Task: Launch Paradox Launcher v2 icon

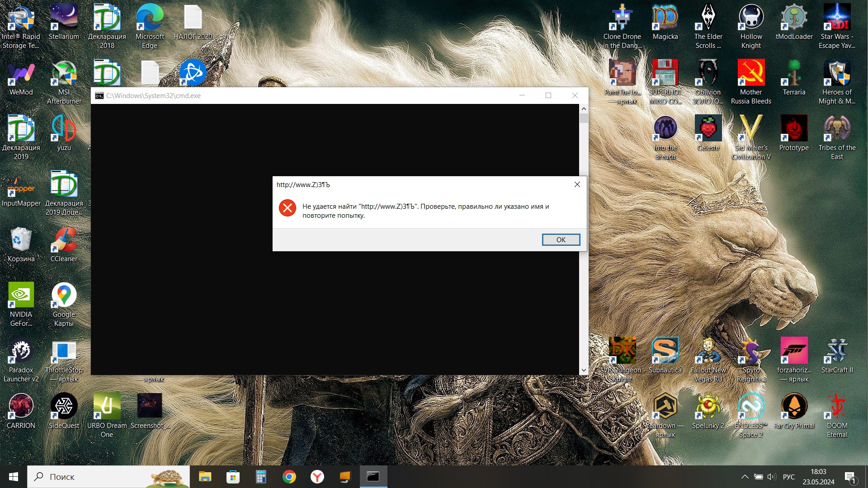Action: [21, 360]
